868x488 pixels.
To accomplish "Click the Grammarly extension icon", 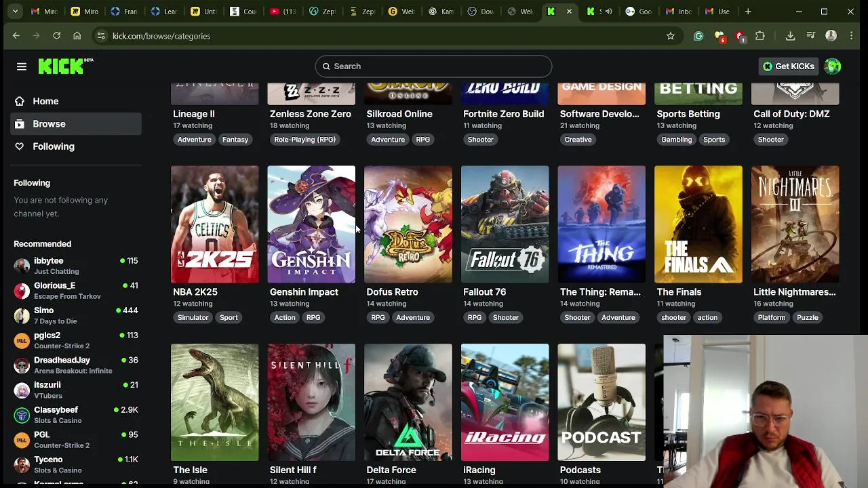I will (698, 36).
